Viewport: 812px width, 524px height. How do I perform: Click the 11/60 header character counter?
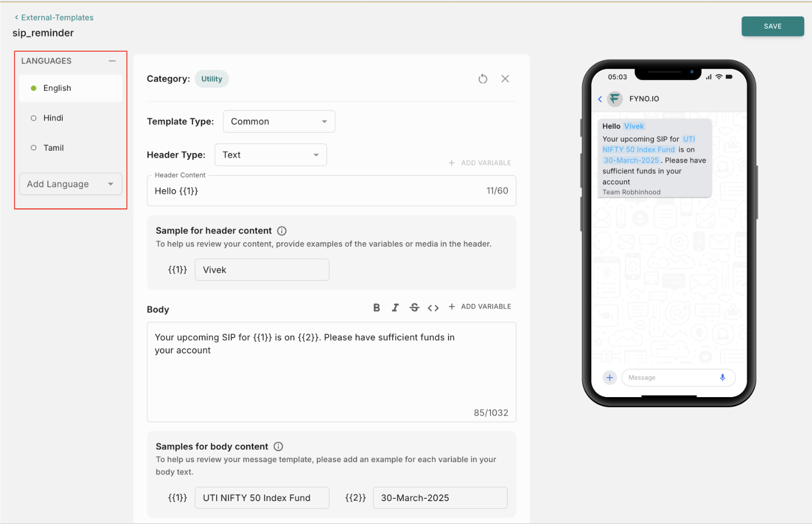pos(497,191)
